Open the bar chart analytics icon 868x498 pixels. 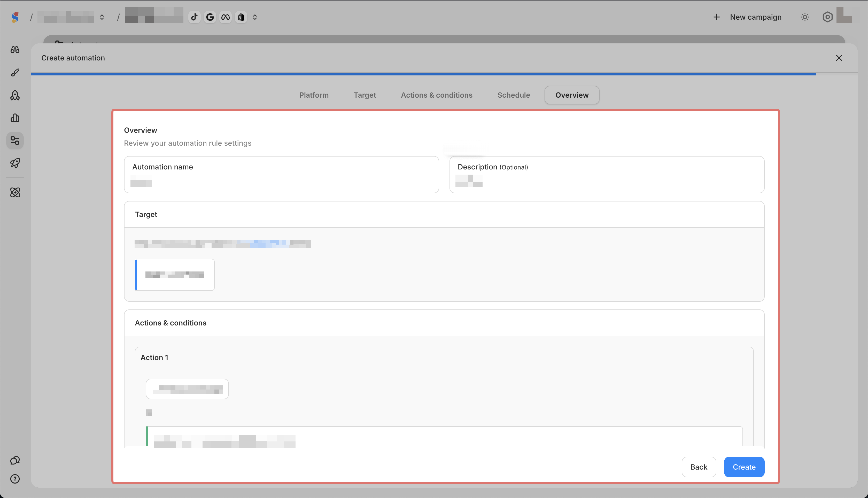tap(15, 118)
